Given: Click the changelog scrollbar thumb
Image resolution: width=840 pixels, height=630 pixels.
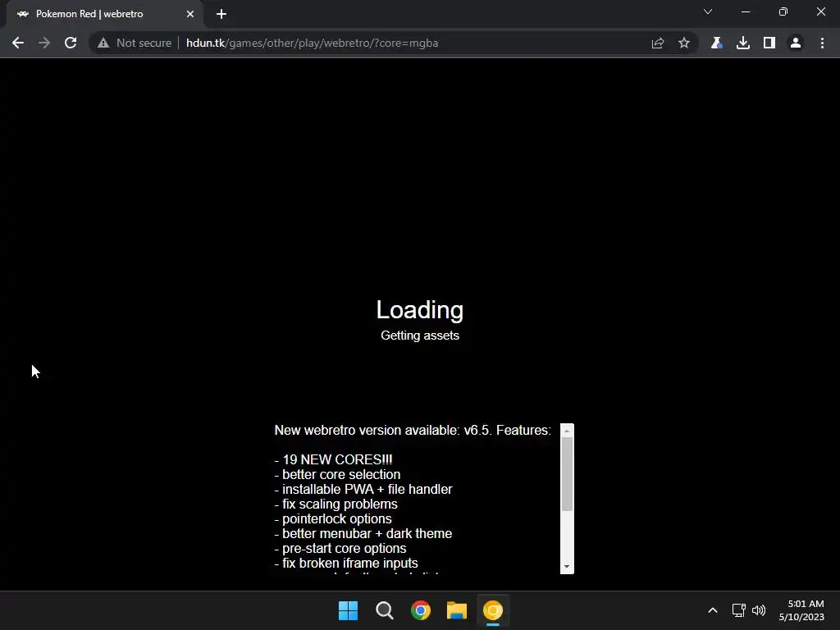Looking at the screenshot, I should [x=567, y=474].
